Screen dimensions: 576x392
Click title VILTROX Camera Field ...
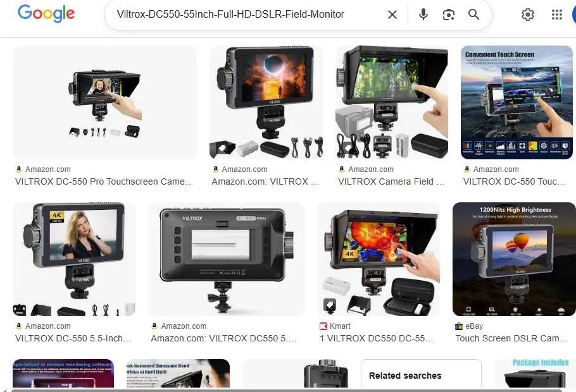tap(391, 181)
